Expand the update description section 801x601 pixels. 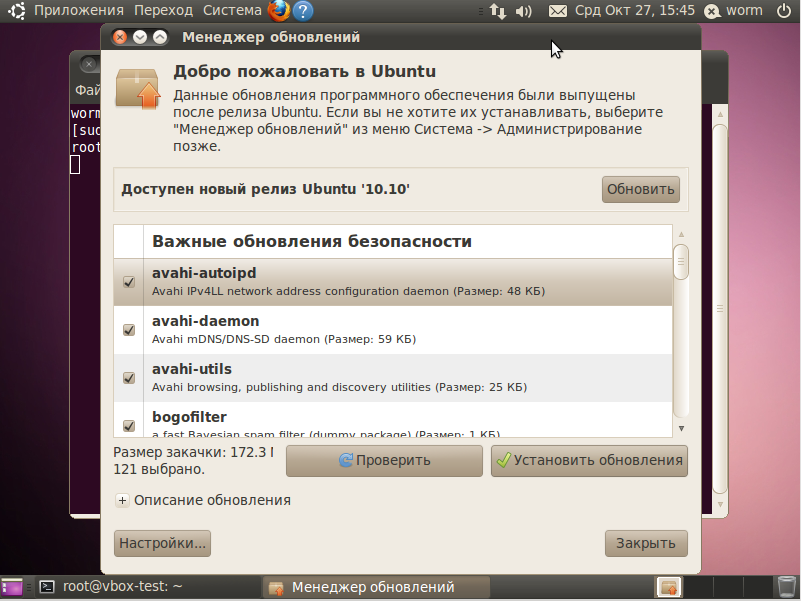coord(122,500)
